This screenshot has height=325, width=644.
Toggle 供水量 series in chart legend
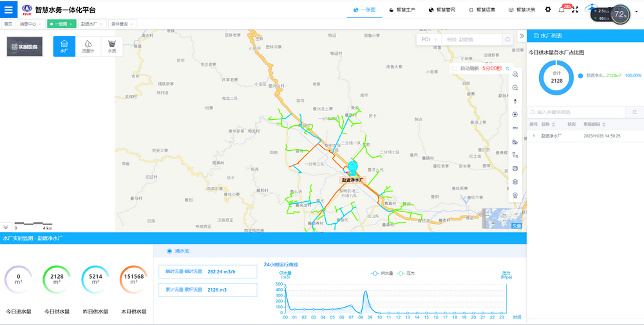click(383, 273)
